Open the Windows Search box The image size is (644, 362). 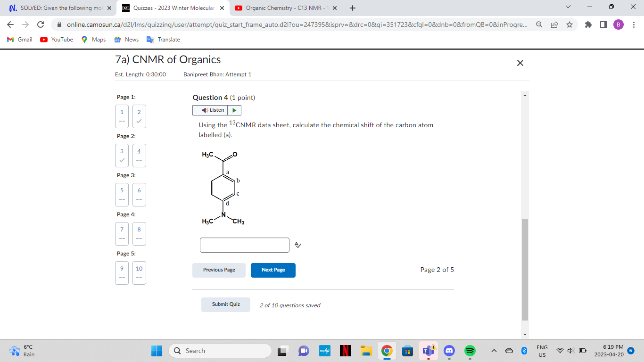(x=220, y=351)
